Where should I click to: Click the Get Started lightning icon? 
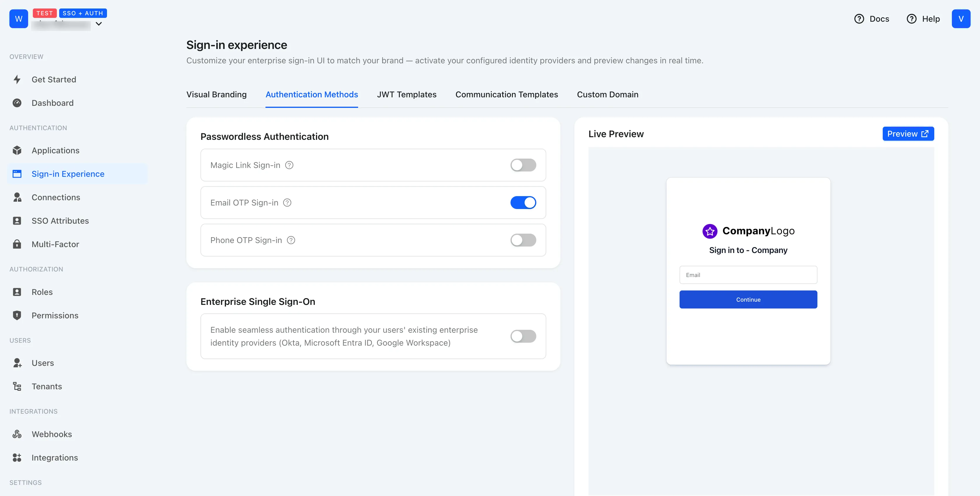(17, 79)
